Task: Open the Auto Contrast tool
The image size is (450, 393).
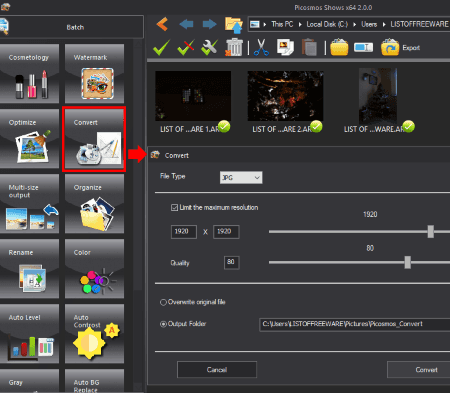Action: click(x=94, y=334)
